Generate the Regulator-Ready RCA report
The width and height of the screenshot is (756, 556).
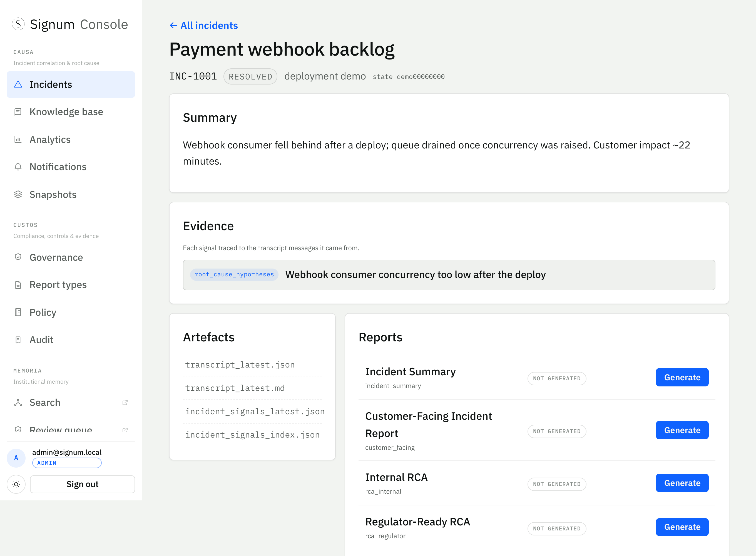[682, 527]
